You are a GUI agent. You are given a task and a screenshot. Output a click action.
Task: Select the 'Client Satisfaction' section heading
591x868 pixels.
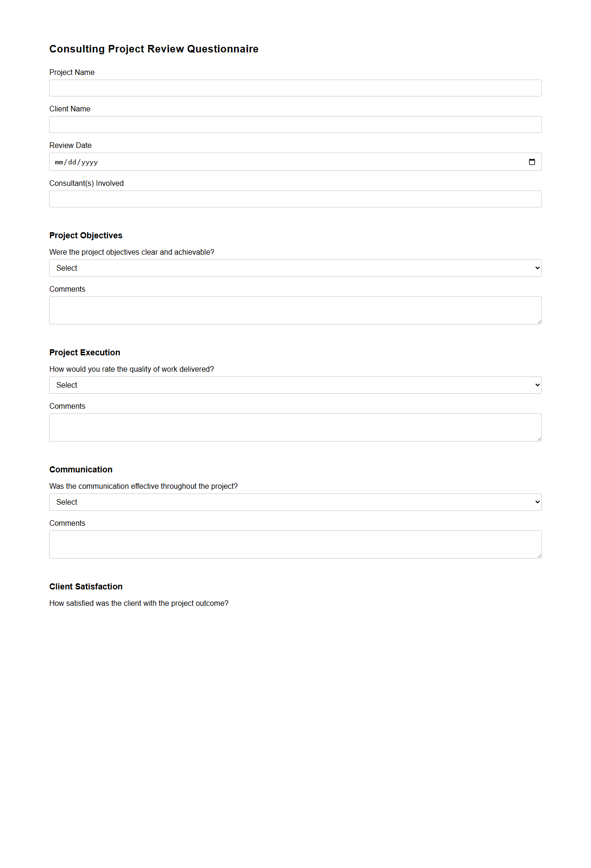coord(86,586)
